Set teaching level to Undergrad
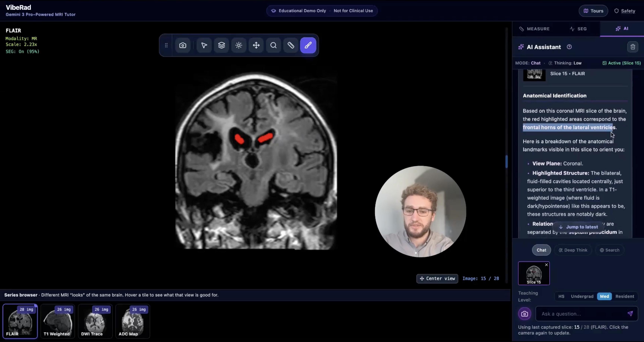Screen dimensions: 644x342 [582, 296]
